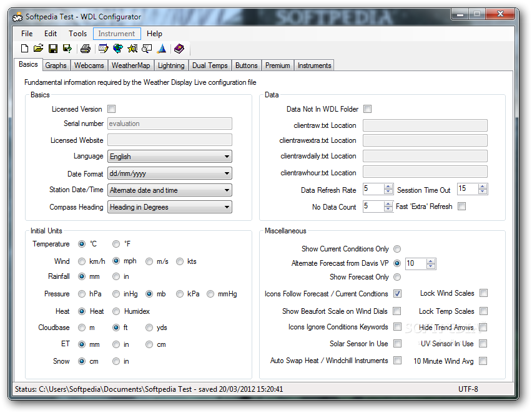Viewport: 532px width, 413px height.
Task: Open the Date Format dropdown
Action: (170, 173)
